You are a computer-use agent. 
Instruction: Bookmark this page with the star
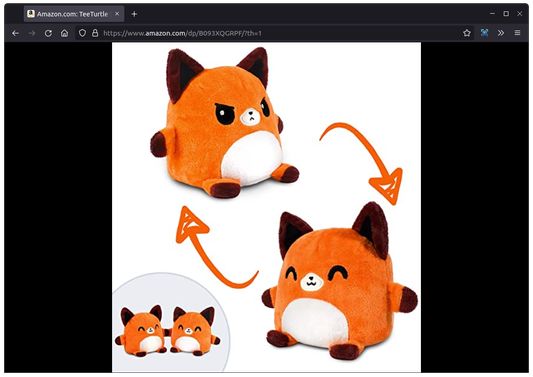[467, 33]
